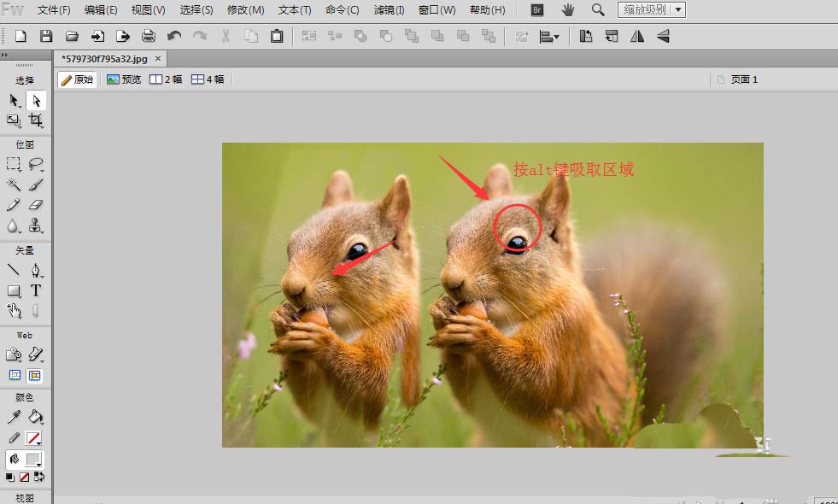Select the Rubber Stamp tool
838x504 pixels.
coord(36,226)
